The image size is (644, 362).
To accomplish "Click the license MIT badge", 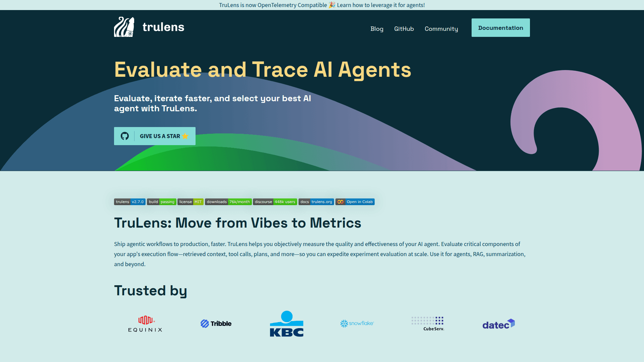I will (190, 202).
